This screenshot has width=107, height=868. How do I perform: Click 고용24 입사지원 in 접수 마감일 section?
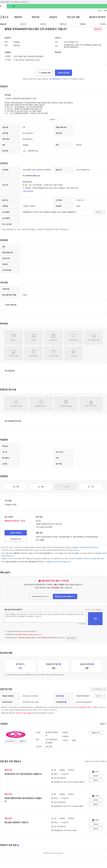coord(16,533)
